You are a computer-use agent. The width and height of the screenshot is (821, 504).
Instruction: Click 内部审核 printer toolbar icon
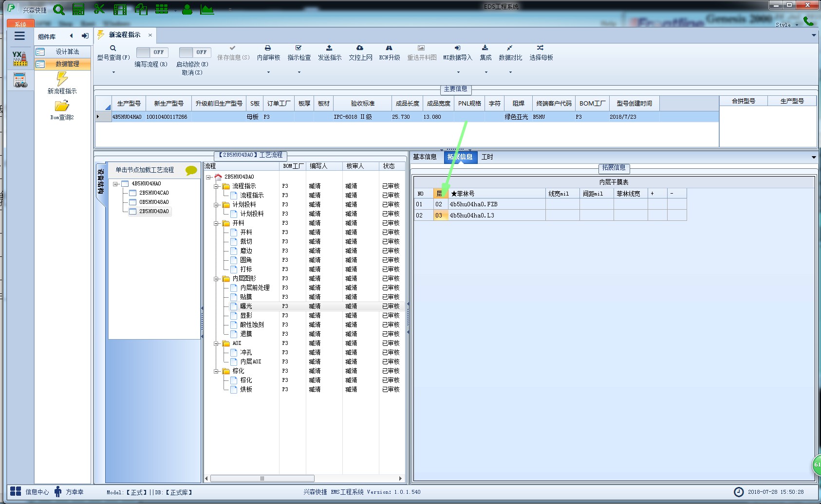point(268,48)
